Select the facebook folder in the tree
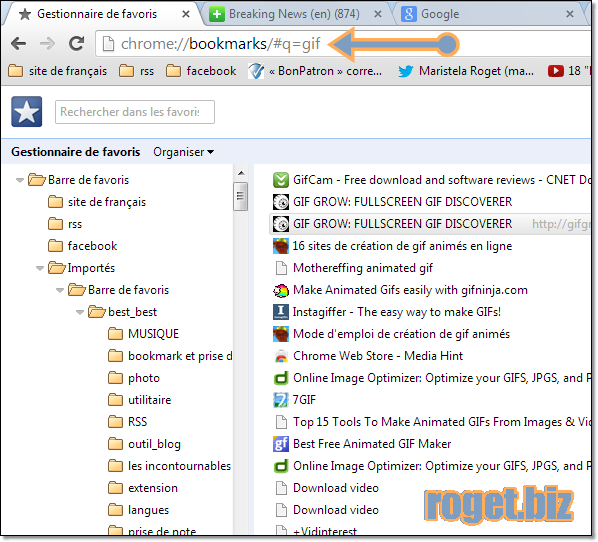 82,246
